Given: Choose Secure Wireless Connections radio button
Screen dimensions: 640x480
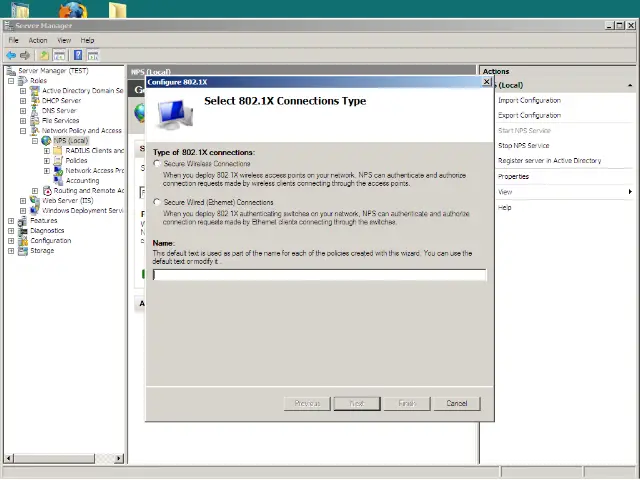Looking at the screenshot, I should (157, 164).
